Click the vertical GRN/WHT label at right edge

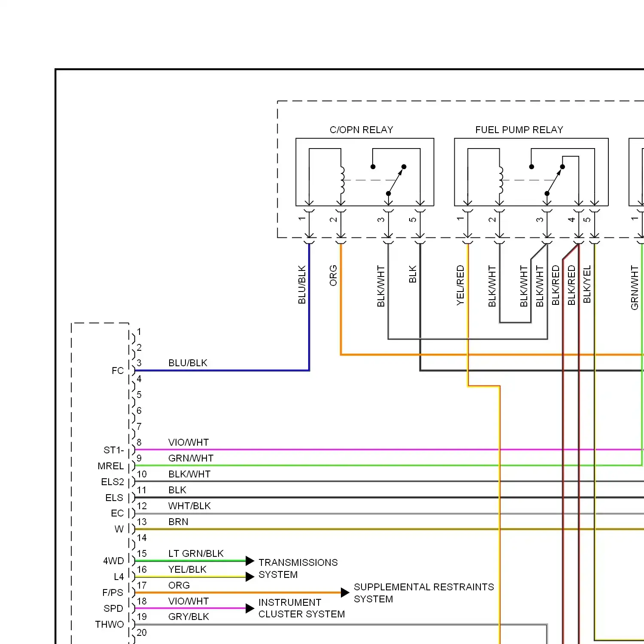[635, 287]
